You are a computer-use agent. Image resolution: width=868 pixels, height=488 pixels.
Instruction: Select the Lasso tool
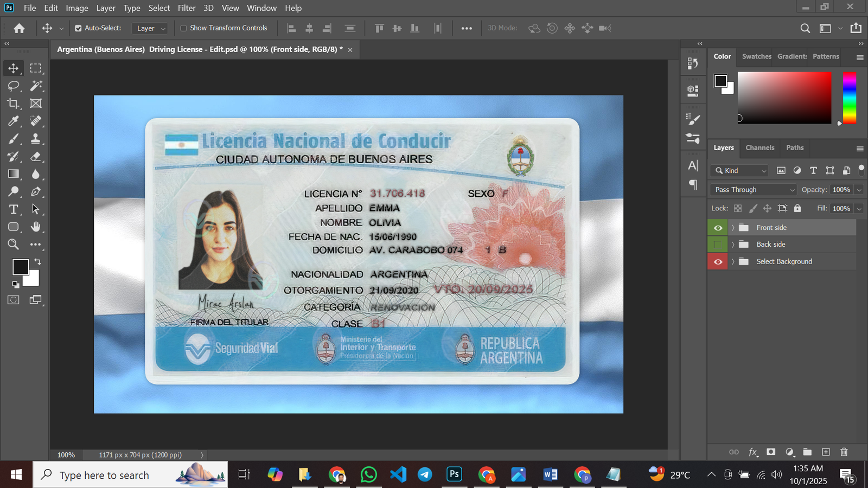[x=13, y=86]
